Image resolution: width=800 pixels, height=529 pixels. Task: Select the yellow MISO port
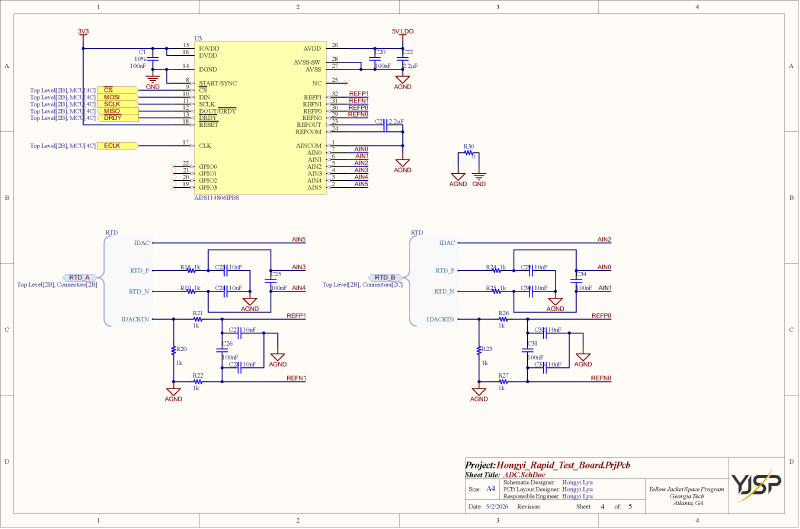click(117, 111)
